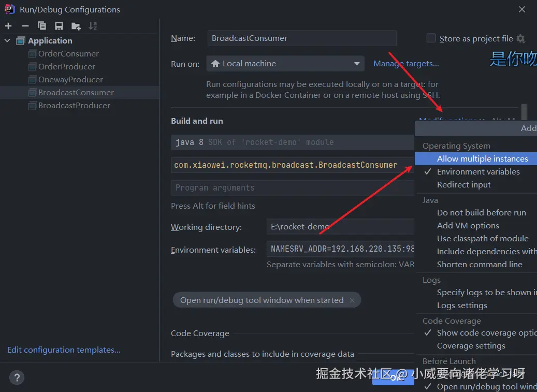Open Edit configuration templates link

pos(64,350)
